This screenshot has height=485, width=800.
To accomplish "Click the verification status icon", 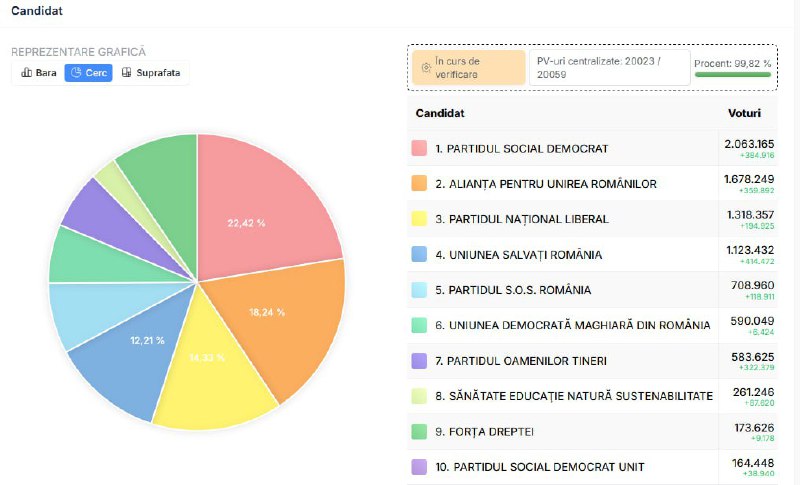I will pyautogui.click(x=426, y=68).
